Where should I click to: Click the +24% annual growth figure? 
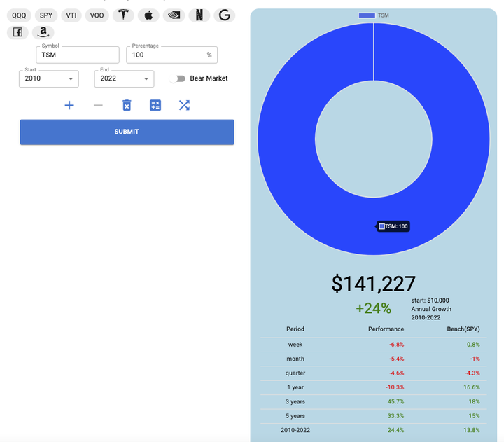(x=373, y=308)
